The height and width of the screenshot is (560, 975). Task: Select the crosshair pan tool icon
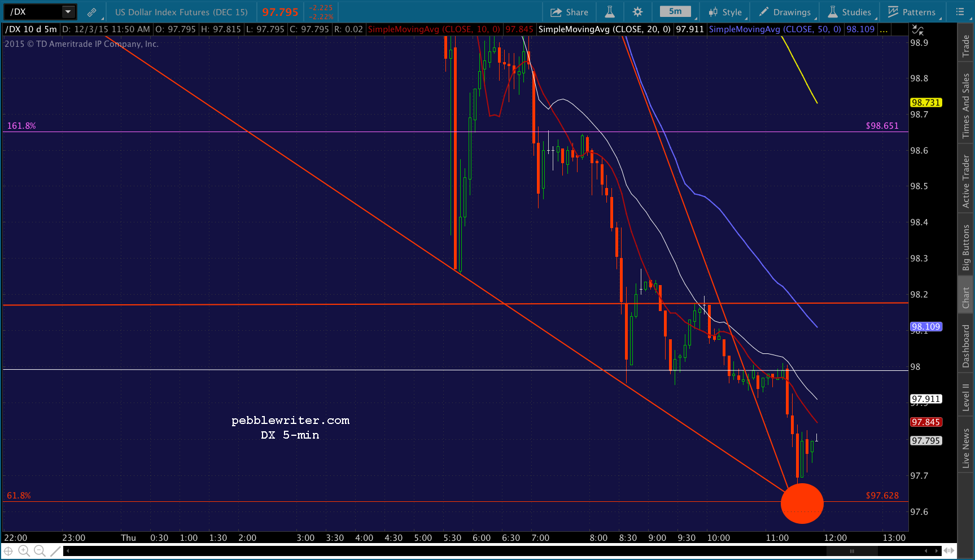[x=8, y=551]
